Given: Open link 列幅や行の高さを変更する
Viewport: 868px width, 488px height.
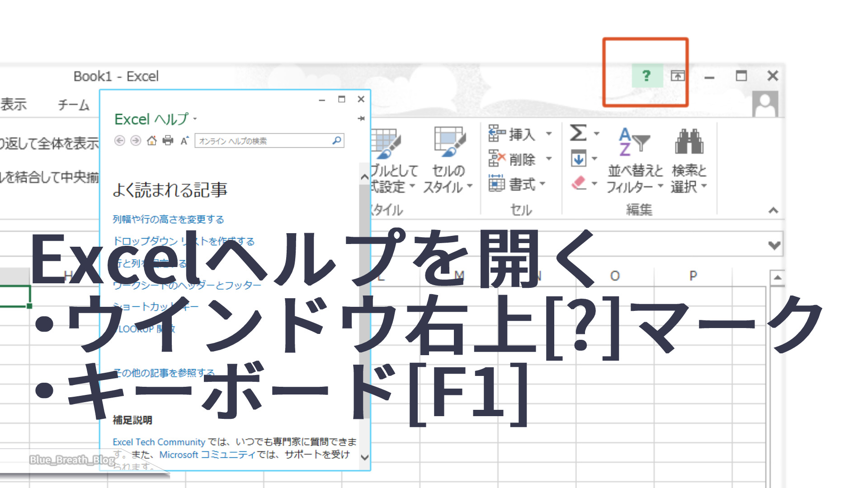Looking at the screenshot, I should [168, 219].
